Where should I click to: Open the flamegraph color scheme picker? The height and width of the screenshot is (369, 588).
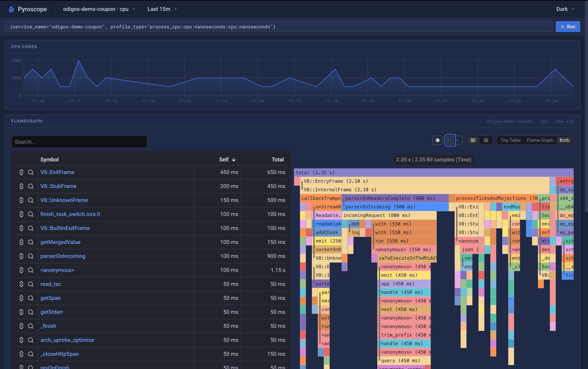point(437,140)
